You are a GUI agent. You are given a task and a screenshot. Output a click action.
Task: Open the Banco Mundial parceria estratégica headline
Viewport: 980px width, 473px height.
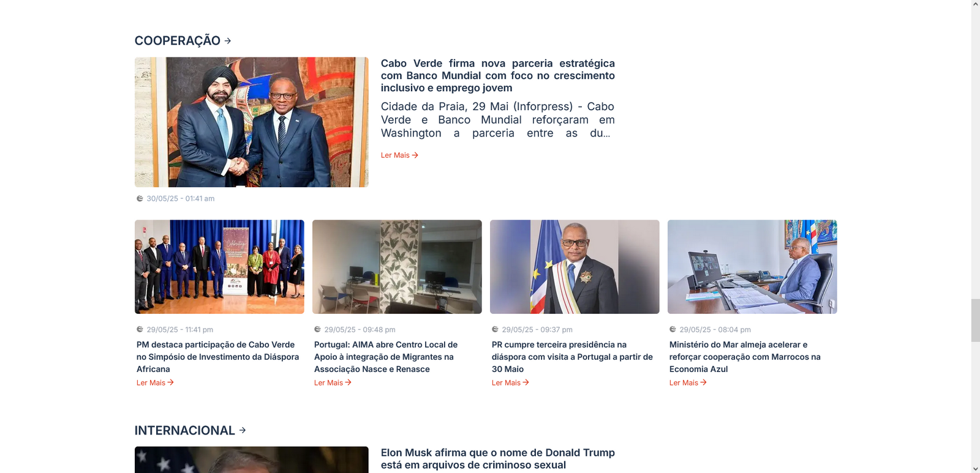tap(498, 76)
